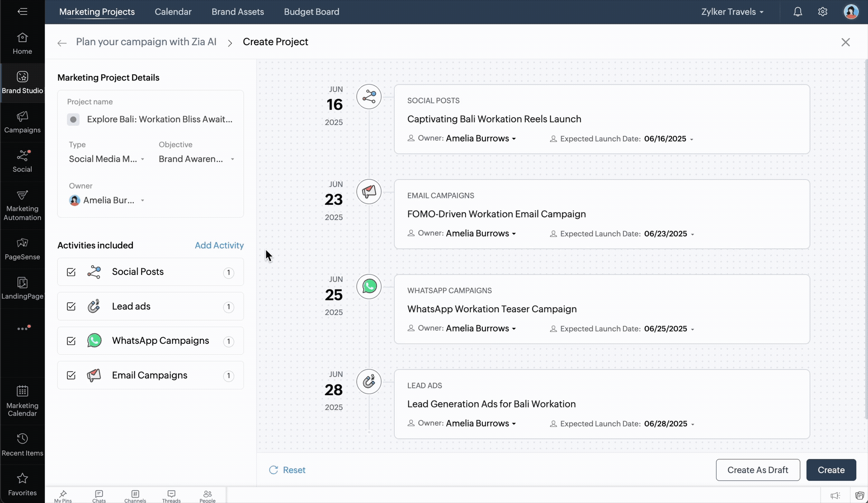Click project color swatch beside name
The height and width of the screenshot is (503, 868).
pyautogui.click(x=73, y=119)
